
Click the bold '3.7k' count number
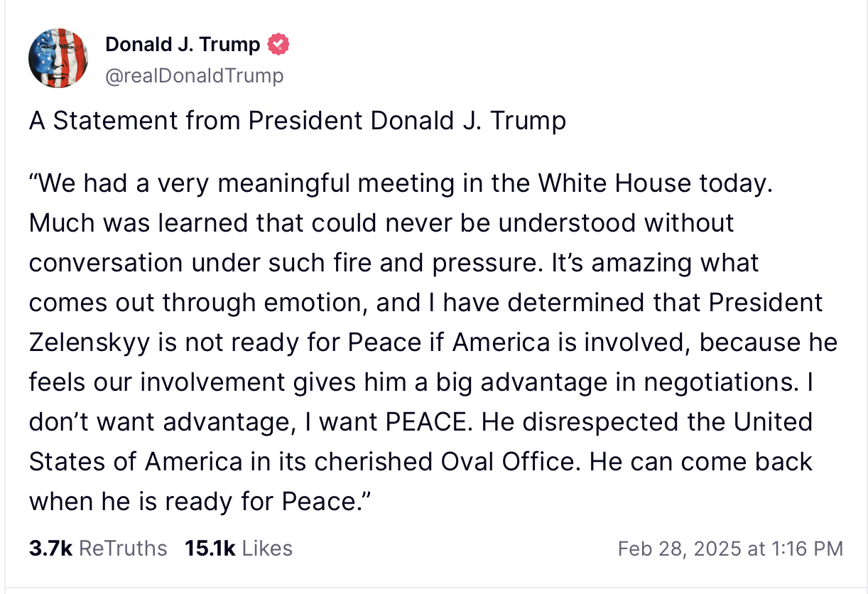[x=50, y=549]
